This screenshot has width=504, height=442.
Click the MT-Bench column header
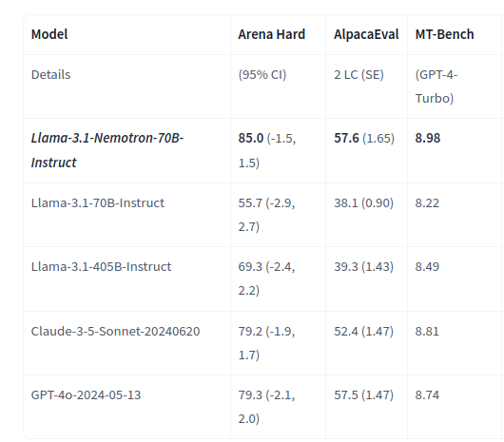(x=444, y=34)
